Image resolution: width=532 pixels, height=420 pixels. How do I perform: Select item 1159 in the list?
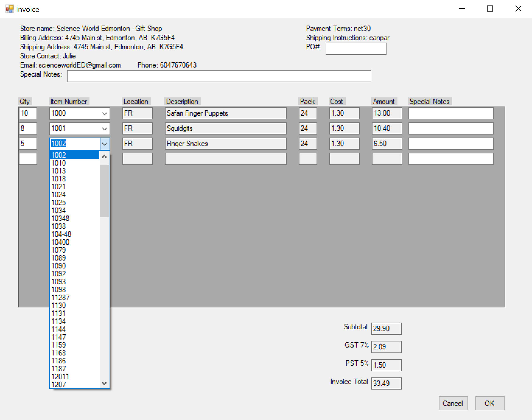pyautogui.click(x=75, y=345)
